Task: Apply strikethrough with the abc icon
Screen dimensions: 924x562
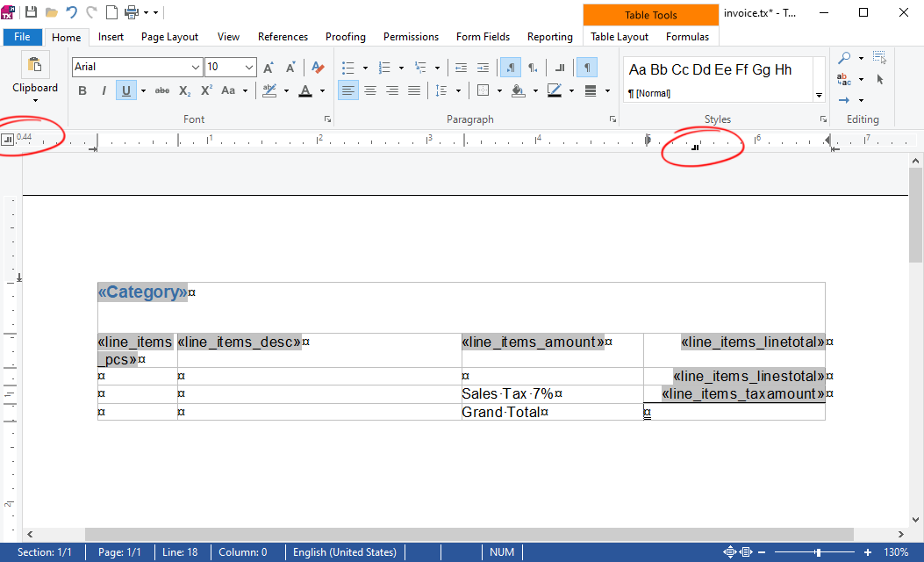Action: [x=162, y=90]
